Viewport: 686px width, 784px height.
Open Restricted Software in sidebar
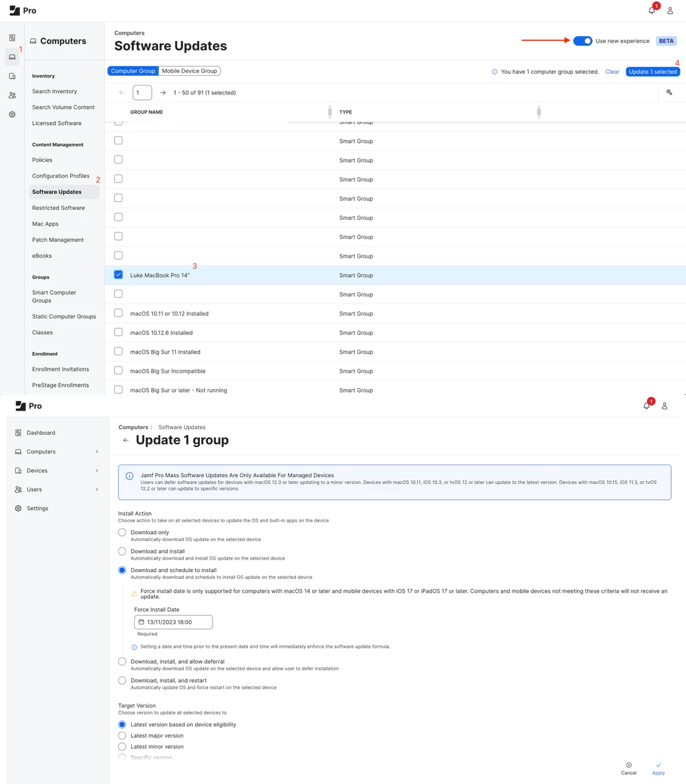58,208
